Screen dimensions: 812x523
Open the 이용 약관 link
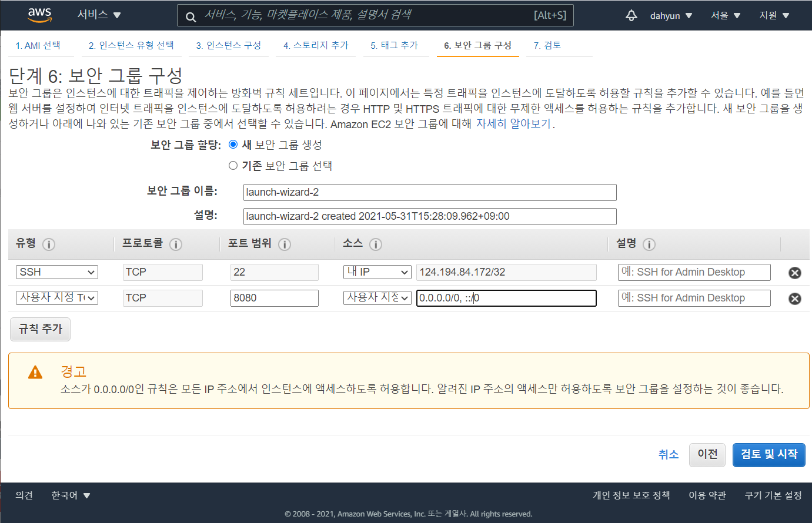[707, 495]
